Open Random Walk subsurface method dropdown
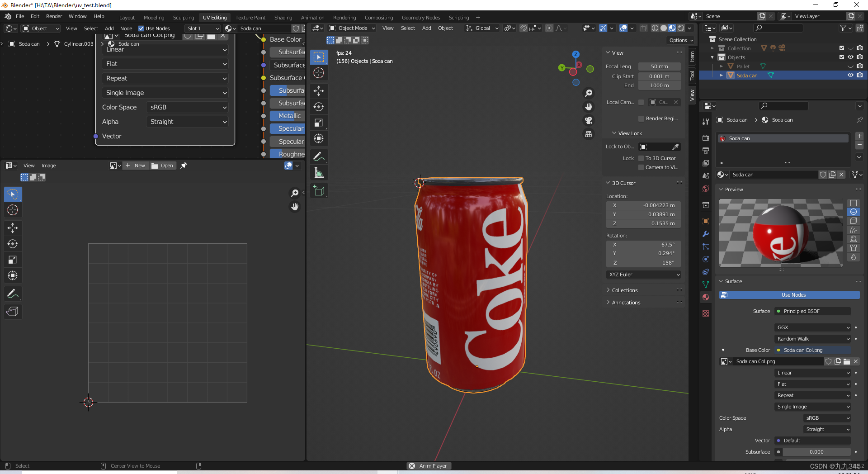Image resolution: width=868 pixels, height=474 pixels. coord(813,339)
